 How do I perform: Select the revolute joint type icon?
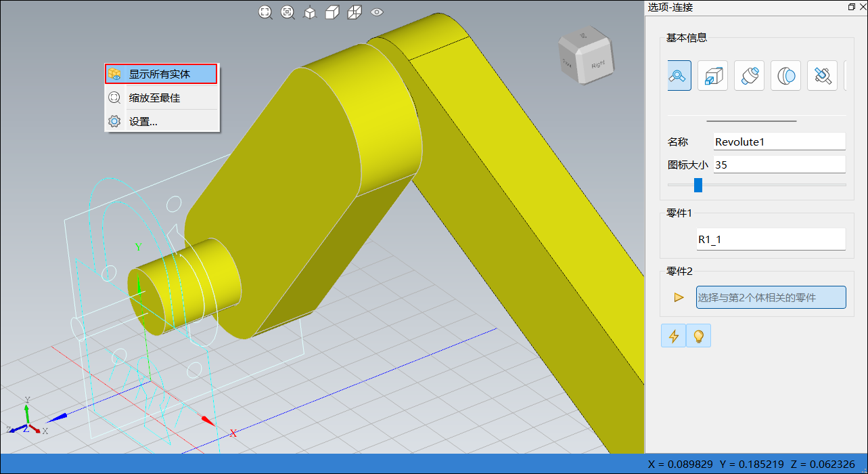pos(679,76)
